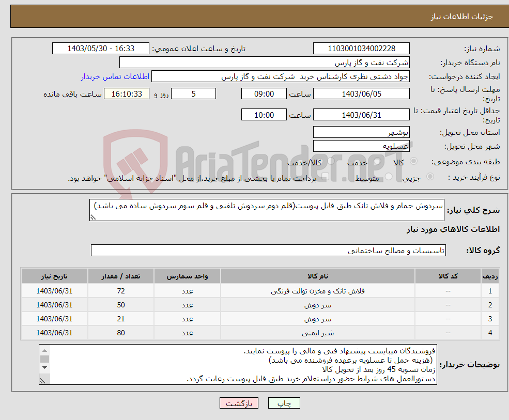Screen dimensions: 509x420
Task: Click quantity cell 72
Action: (121, 291)
